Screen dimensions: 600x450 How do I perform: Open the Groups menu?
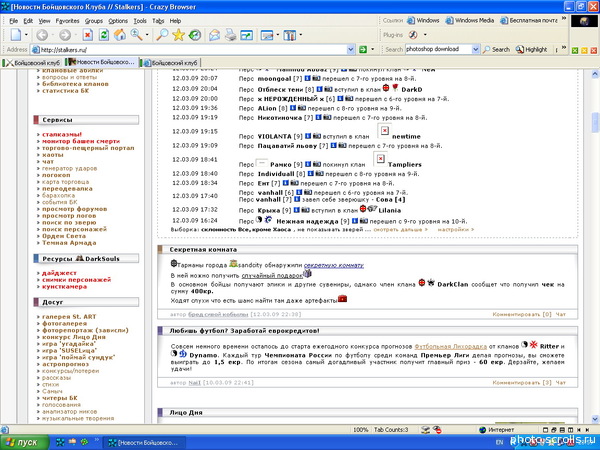pyautogui.click(x=94, y=21)
